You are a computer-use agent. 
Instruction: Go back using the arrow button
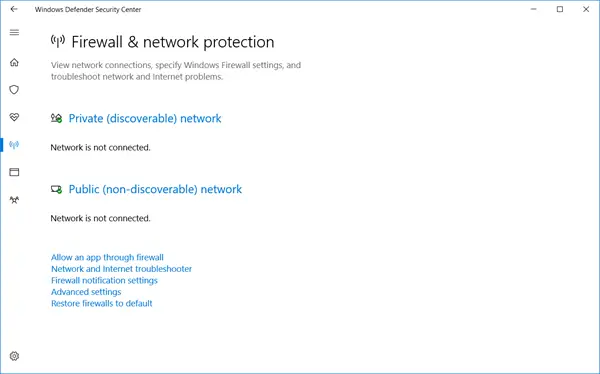[14, 9]
